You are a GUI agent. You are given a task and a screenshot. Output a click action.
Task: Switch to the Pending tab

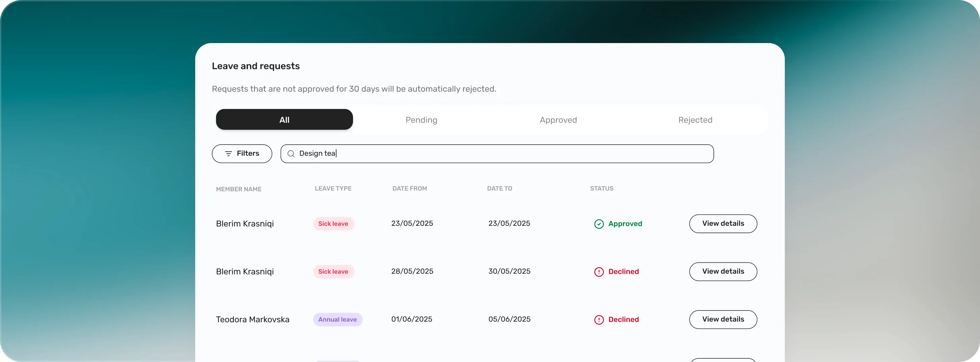421,120
